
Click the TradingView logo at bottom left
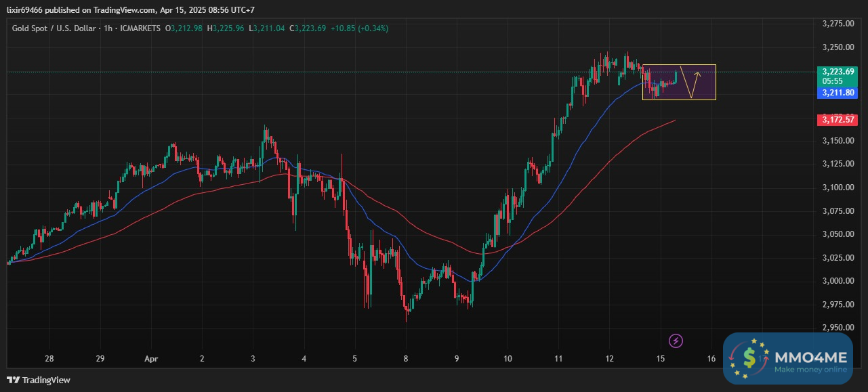(x=39, y=380)
